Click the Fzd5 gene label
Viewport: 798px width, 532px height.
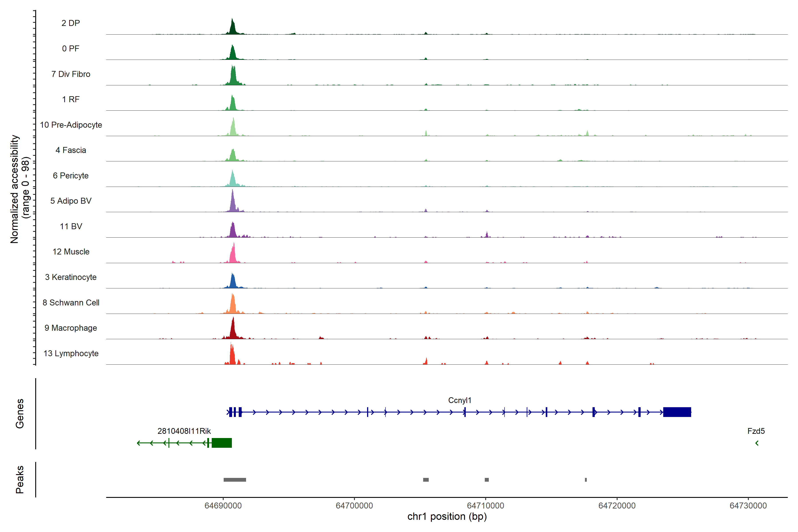tap(756, 431)
